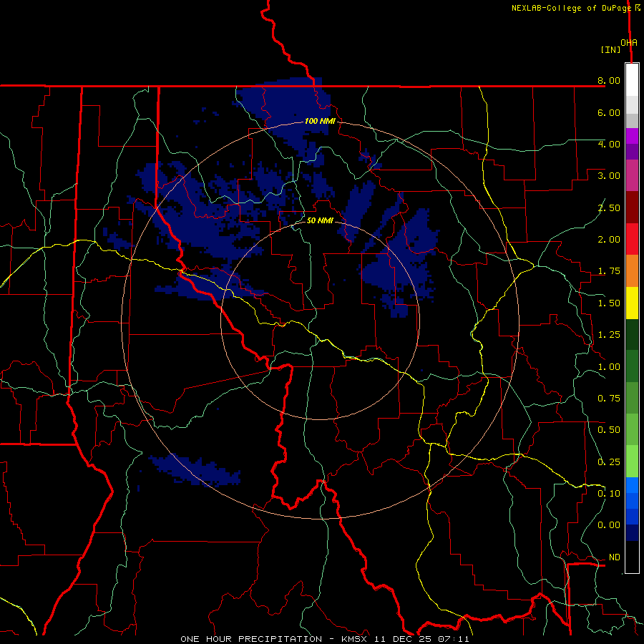
Task: Select the ND legend label
Action: [x=615, y=557]
